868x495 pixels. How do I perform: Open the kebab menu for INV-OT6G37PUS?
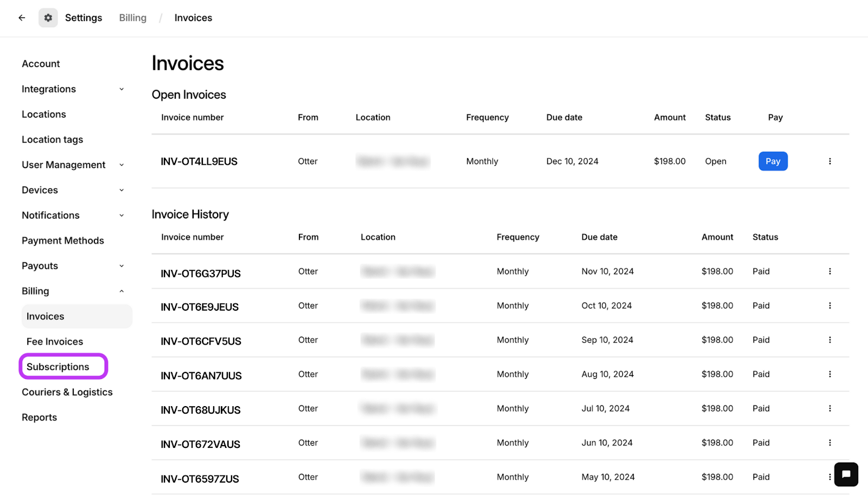[x=829, y=271]
